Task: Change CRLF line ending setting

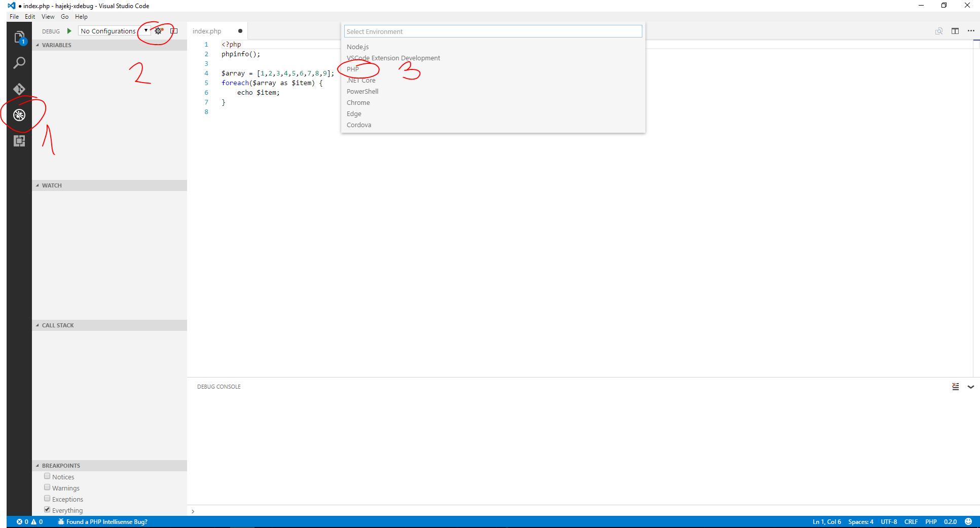Action: (x=911, y=522)
